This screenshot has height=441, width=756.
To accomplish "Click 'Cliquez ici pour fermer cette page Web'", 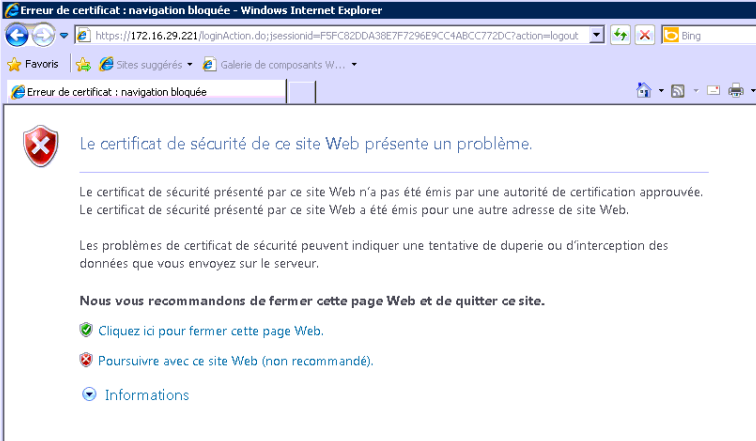I will (210, 330).
